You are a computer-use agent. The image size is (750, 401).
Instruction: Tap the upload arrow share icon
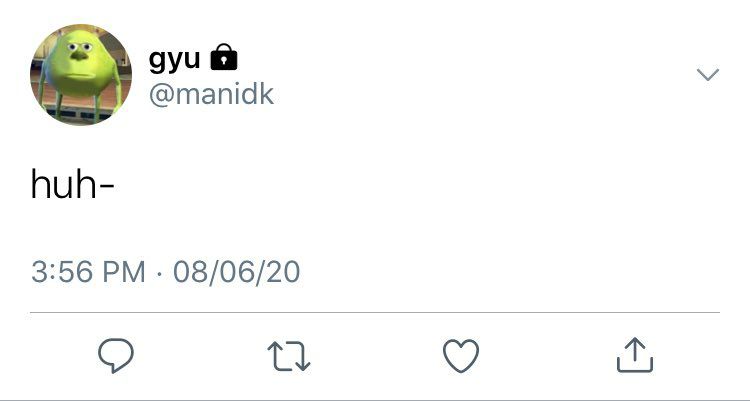coord(635,355)
